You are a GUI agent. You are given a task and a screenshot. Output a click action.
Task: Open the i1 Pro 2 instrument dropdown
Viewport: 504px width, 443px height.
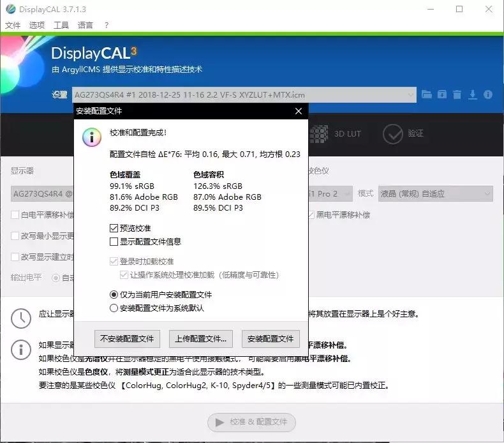(x=330, y=193)
